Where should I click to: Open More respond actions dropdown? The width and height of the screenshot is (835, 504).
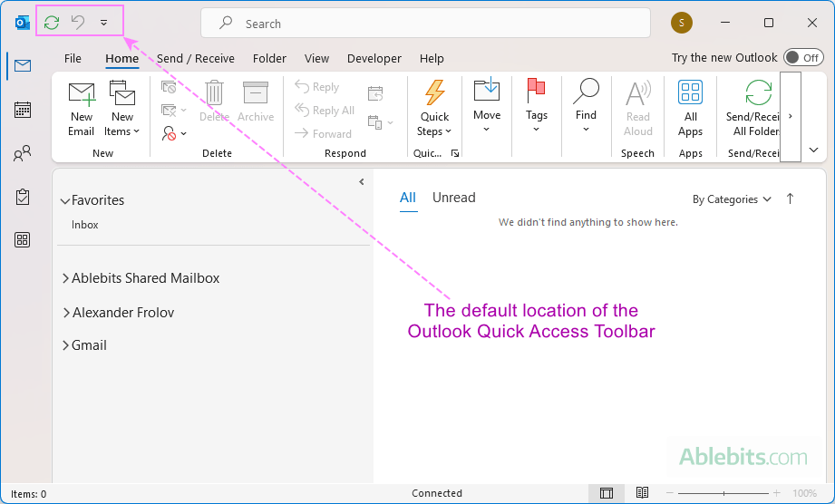click(x=381, y=123)
